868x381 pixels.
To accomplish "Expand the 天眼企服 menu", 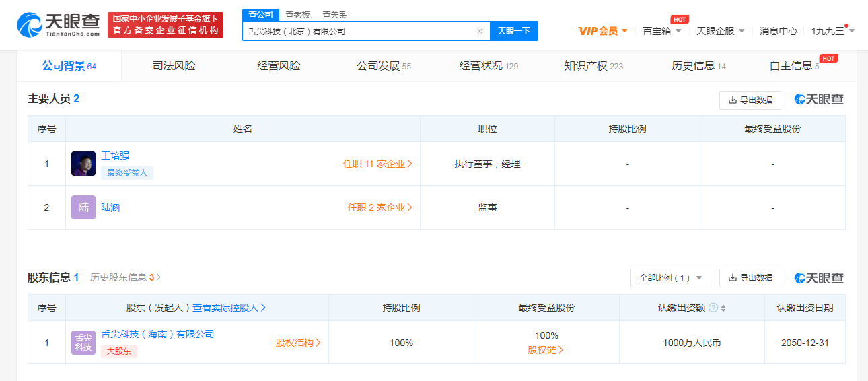I will (x=720, y=31).
